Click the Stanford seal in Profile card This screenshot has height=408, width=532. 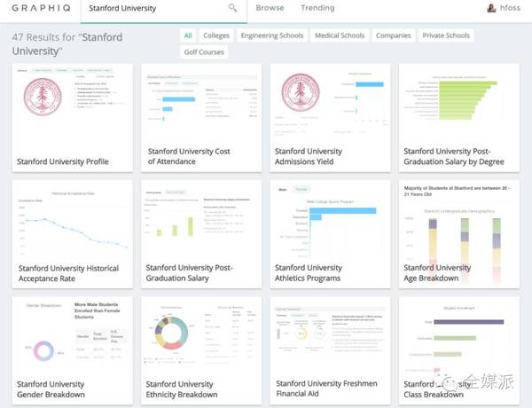pyautogui.click(x=43, y=97)
